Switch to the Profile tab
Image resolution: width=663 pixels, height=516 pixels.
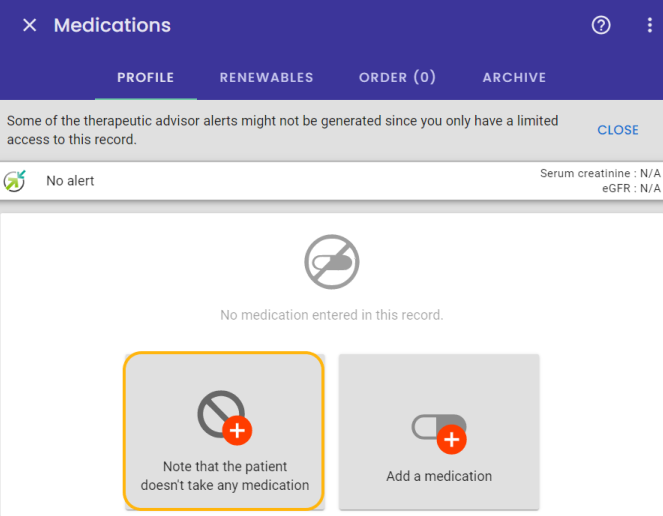pos(145,77)
